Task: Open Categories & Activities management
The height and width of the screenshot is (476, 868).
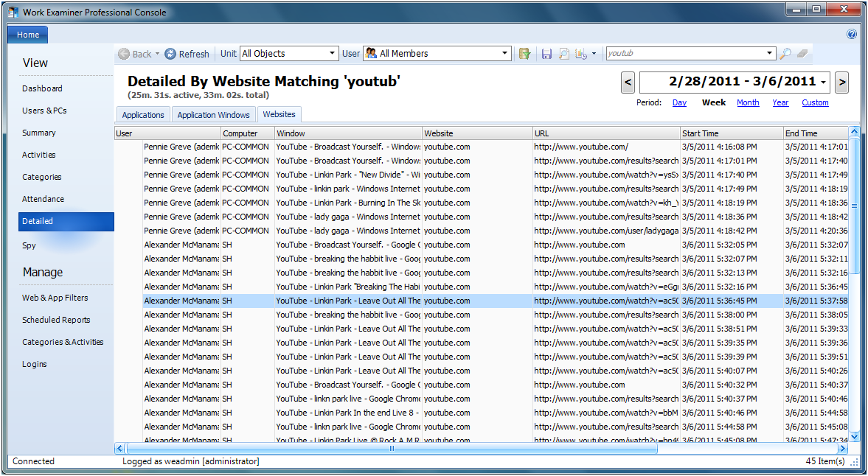Action: [63, 342]
